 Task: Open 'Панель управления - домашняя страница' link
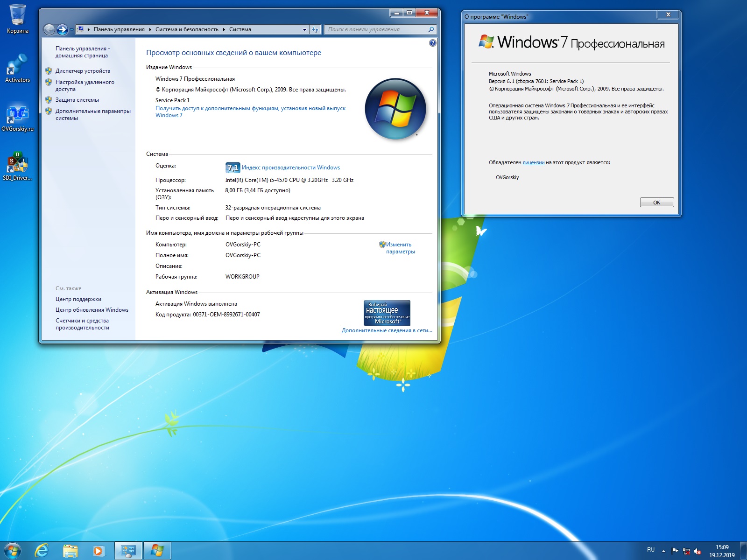click(83, 52)
